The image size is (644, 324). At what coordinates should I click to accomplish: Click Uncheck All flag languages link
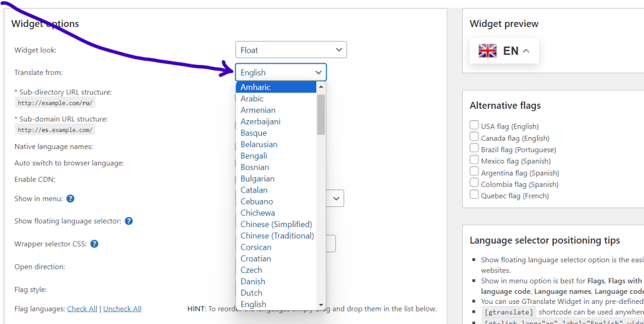point(123,309)
